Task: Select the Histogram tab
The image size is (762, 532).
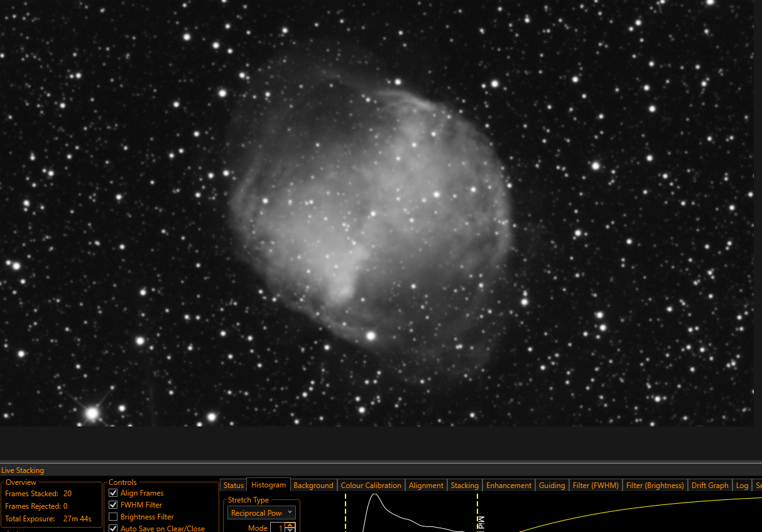Action: point(268,485)
